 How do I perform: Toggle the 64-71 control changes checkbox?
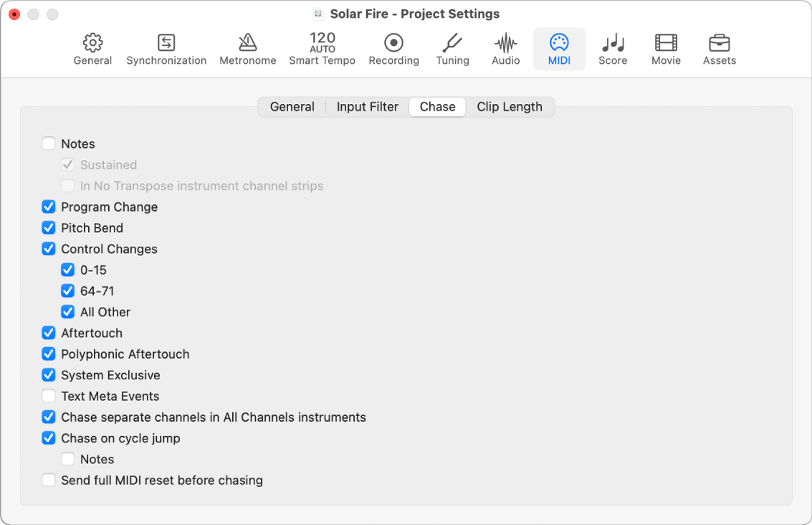pyautogui.click(x=68, y=290)
